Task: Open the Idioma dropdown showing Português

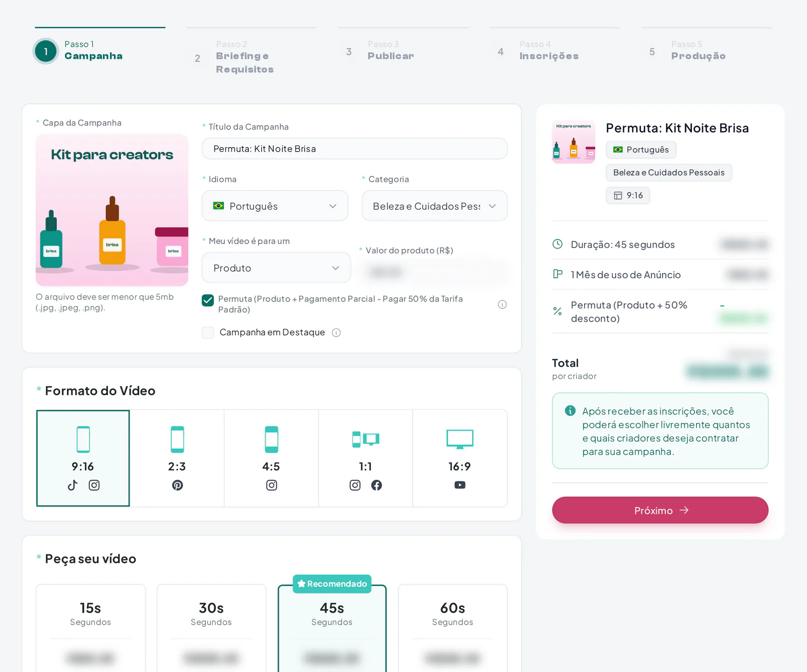Action: [x=275, y=206]
